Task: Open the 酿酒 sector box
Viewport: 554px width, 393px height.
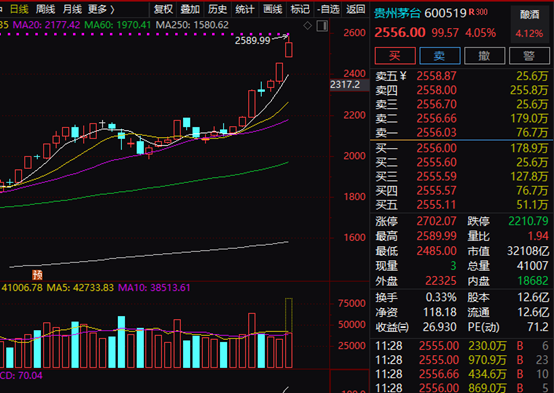Action: click(x=529, y=24)
